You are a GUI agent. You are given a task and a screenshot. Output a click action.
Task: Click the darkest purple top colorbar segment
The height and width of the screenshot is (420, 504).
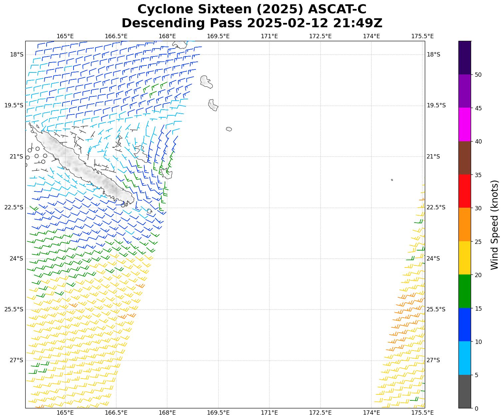tap(464, 57)
